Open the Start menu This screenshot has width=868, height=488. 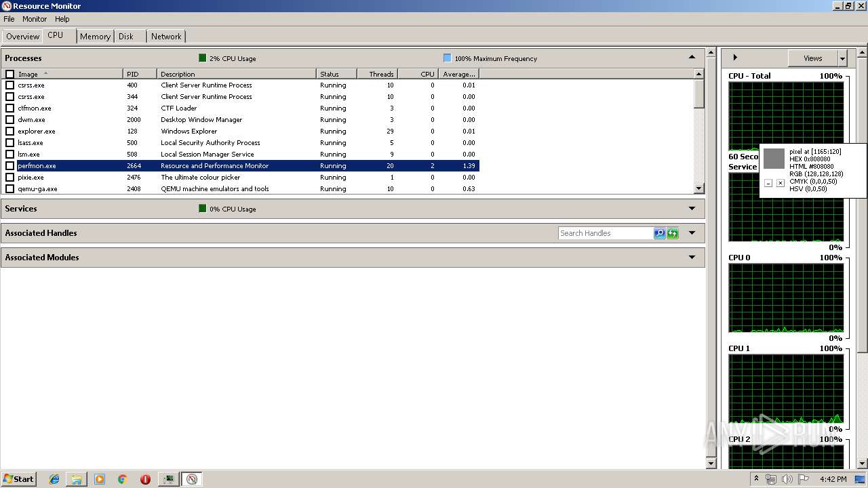click(x=19, y=479)
